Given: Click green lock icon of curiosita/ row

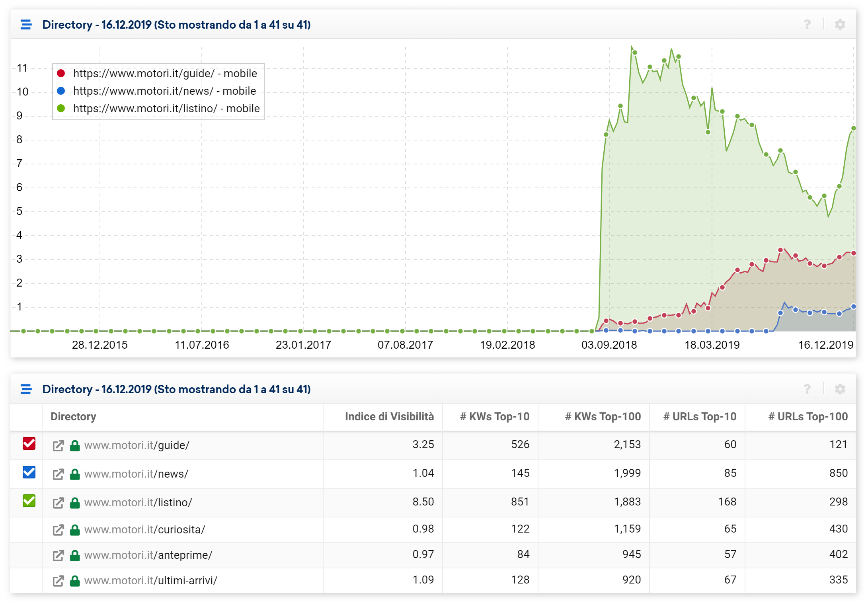Looking at the screenshot, I should pyautogui.click(x=75, y=530).
